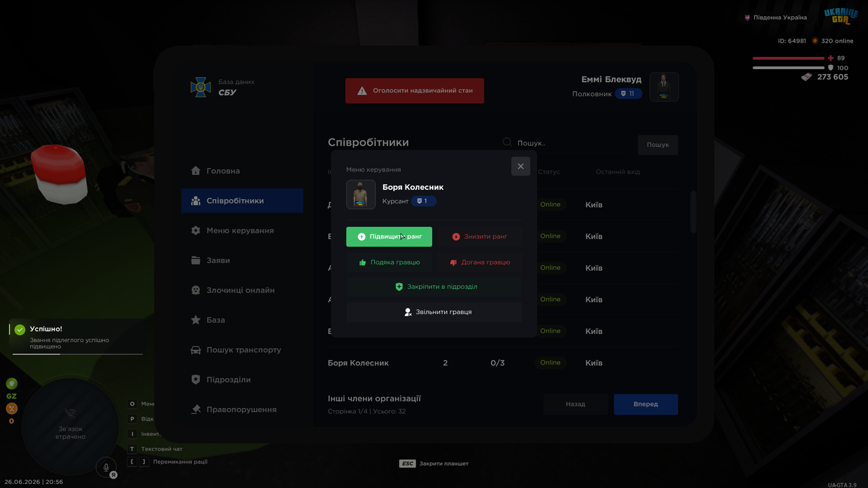Click the Догана гравцю button
The width and height of the screenshot is (868, 488).
pyautogui.click(x=479, y=262)
